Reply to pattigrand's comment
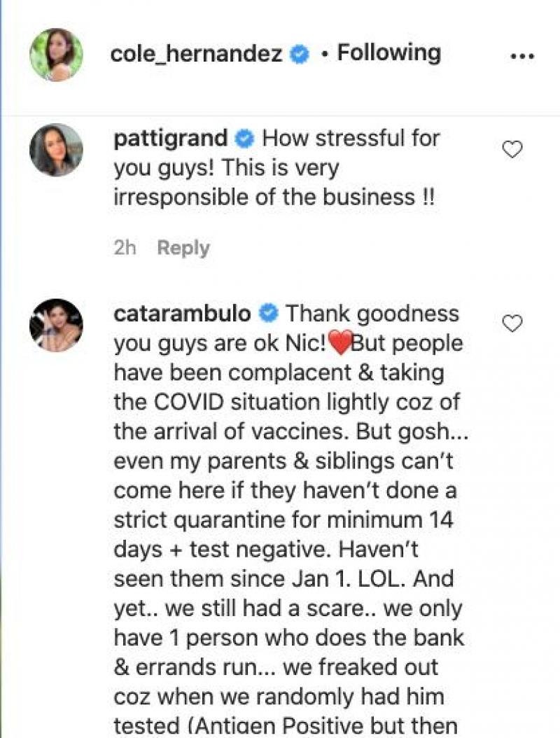The height and width of the screenshot is (738, 560). (x=183, y=248)
